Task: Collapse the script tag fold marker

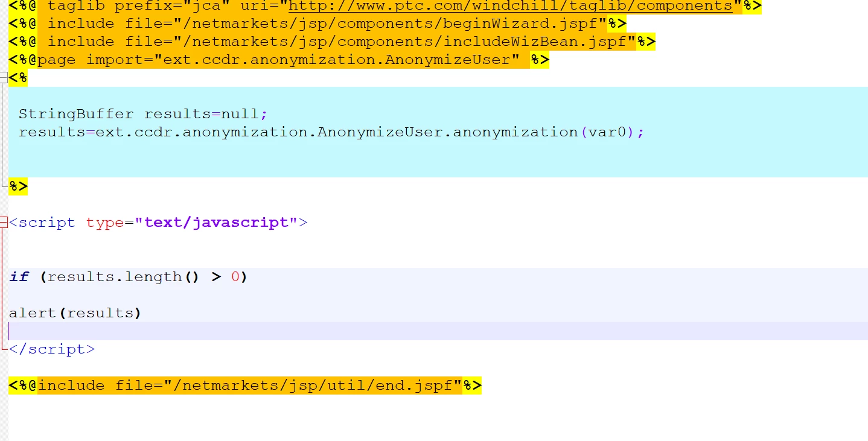Action: pyautogui.click(x=4, y=222)
